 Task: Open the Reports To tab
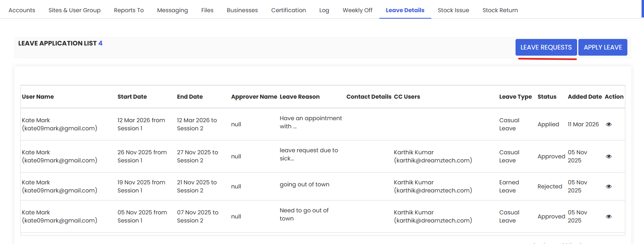129,10
